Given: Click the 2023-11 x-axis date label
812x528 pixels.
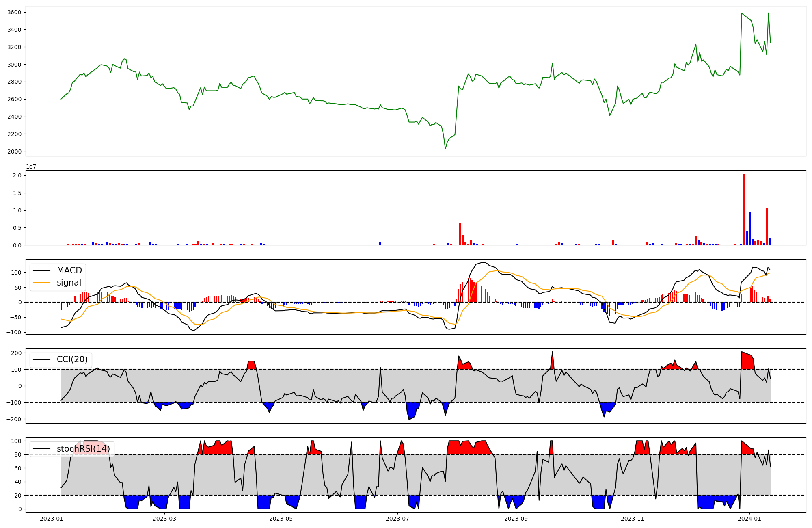Looking at the screenshot, I should (633, 519).
